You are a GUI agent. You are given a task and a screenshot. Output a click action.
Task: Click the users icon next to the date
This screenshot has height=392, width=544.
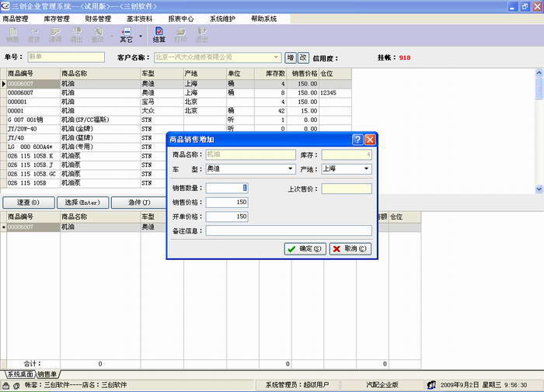tap(431, 385)
